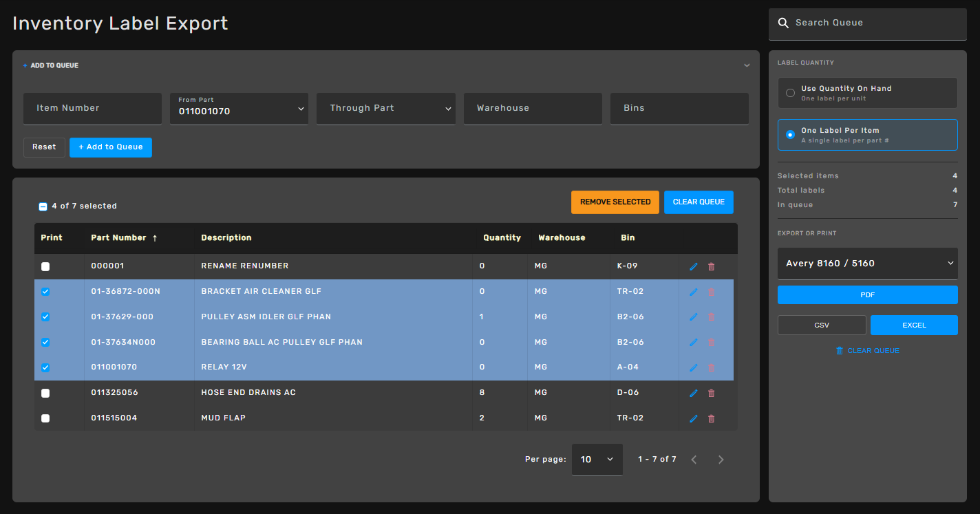Edit the 01-37629-000 pulley row
Viewport: 980px width, 514px height.
tap(693, 317)
